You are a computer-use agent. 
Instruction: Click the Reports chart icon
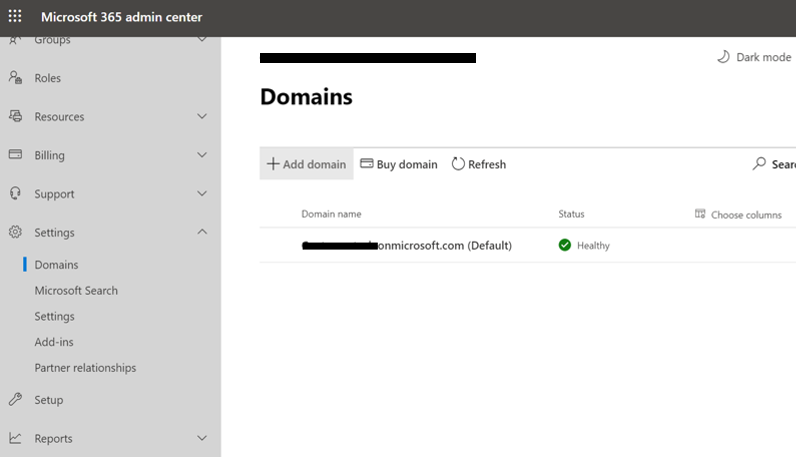tap(15, 438)
